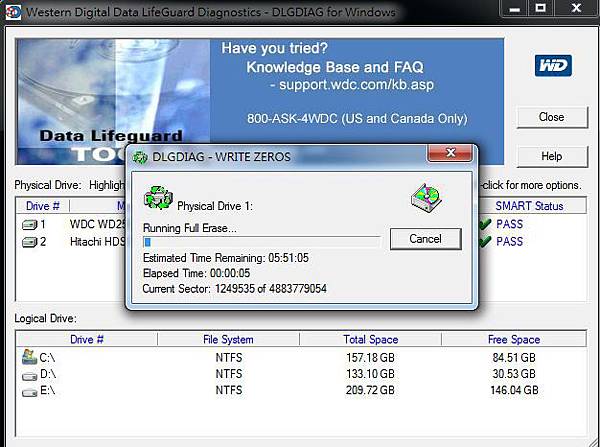Select the E:\ drive icon

click(29, 392)
